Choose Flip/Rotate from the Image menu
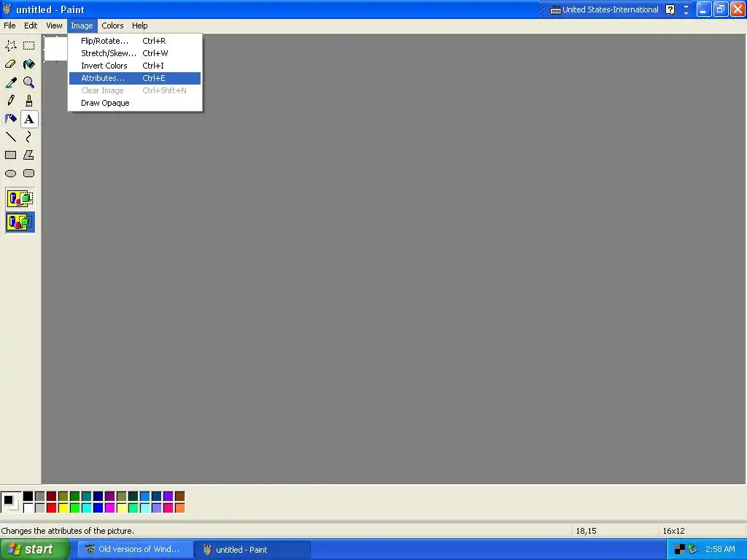Viewport: 747px width, 560px height. [x=135, y=41]
